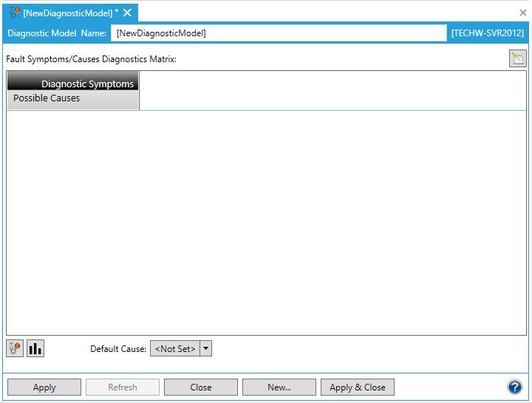
Task: Switch to the [NewDiagnosticModel] tab
Action: pyautogui.click(x=70, y=13)
